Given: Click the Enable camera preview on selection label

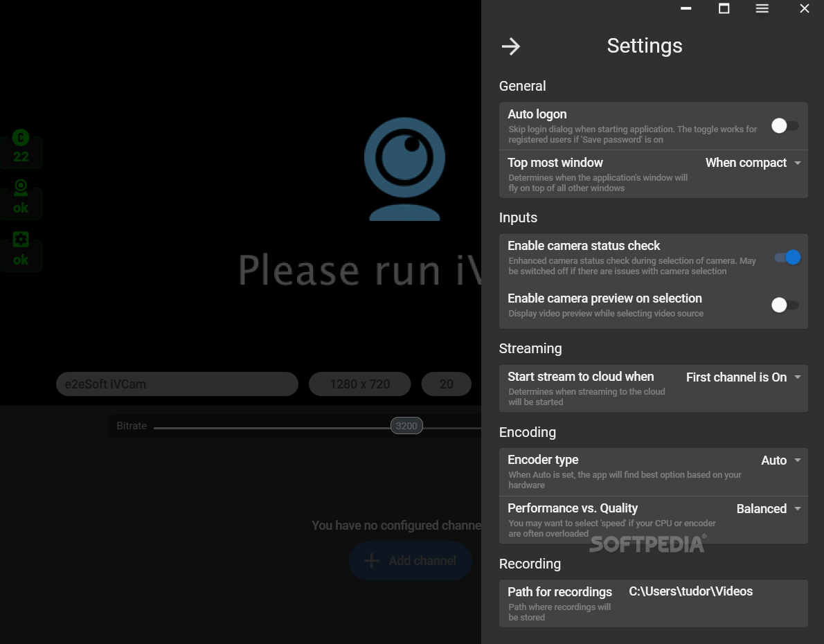Looking at the screenshot, I should pyautogui.click(x=605, y=298).
